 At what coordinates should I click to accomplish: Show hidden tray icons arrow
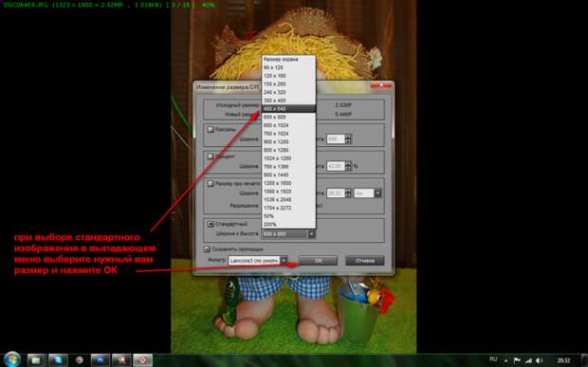pyautogui.click(x=505, y=360)
